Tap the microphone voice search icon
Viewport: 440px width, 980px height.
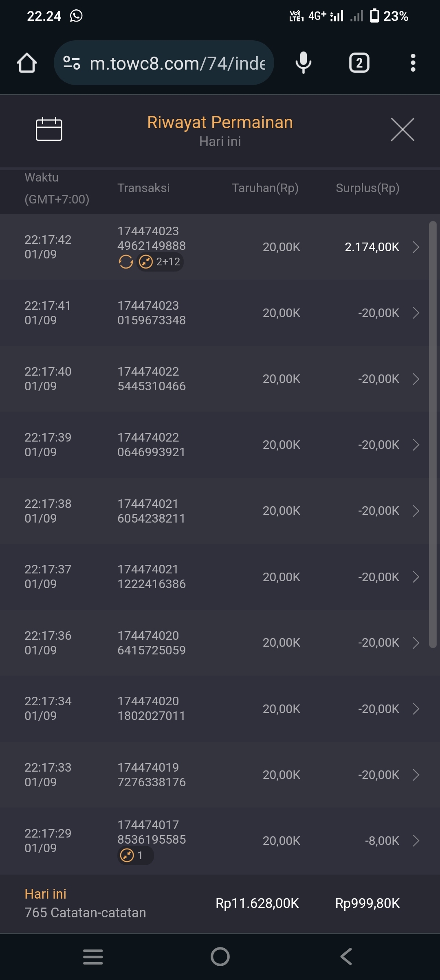click(x=303, y=63)
